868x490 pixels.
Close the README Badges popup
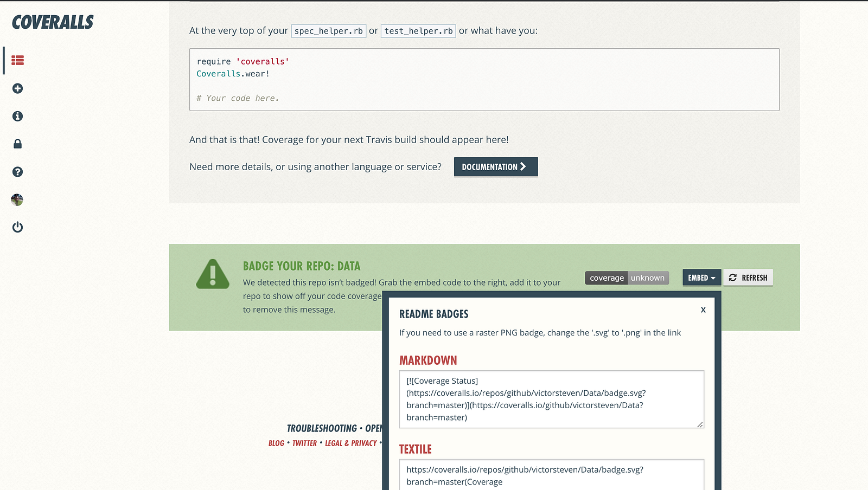point(703,310)
